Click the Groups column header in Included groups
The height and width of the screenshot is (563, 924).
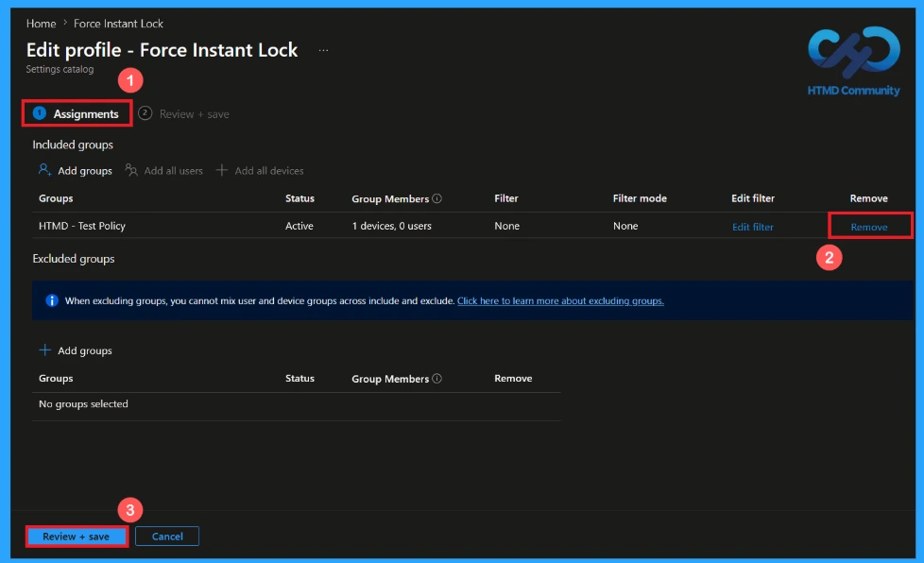(56, 198)
